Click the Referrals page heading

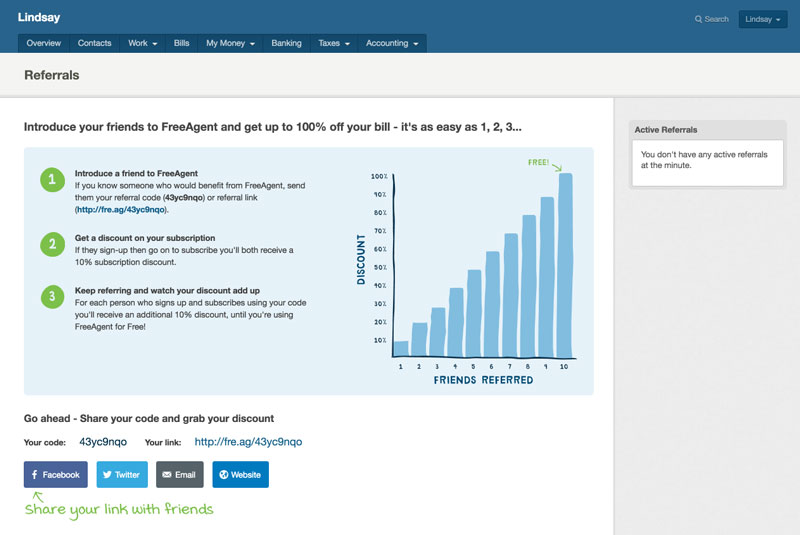[x=52, y=75]
